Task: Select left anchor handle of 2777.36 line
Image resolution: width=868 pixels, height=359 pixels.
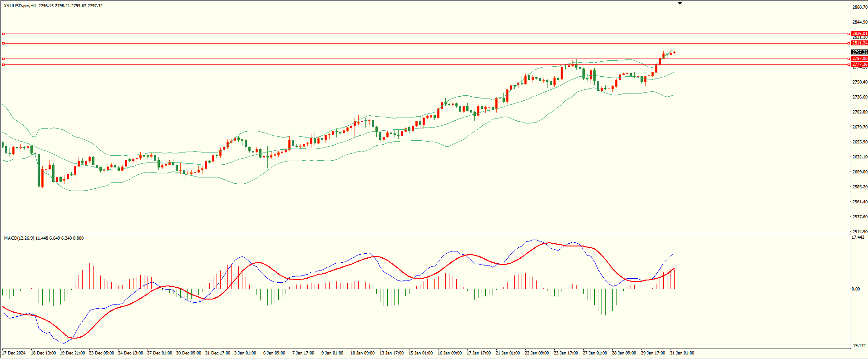Action: pyautogui.click(x=4, y=64)
